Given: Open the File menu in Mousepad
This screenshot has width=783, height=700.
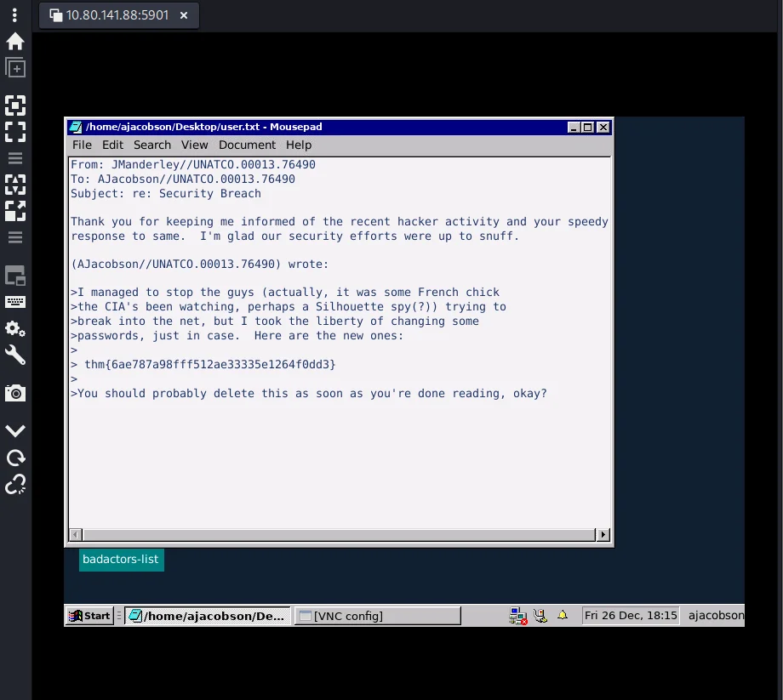Looking at the screenshot, I should (82, 145).
